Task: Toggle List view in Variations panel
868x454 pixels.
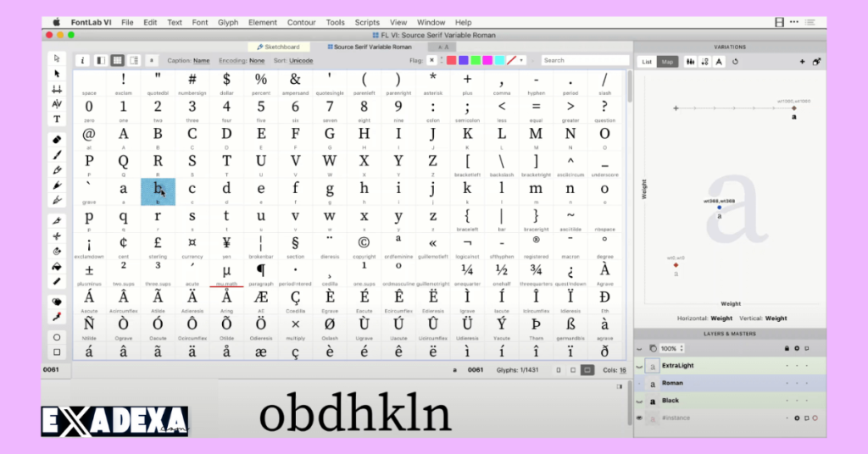Action: 647,62
